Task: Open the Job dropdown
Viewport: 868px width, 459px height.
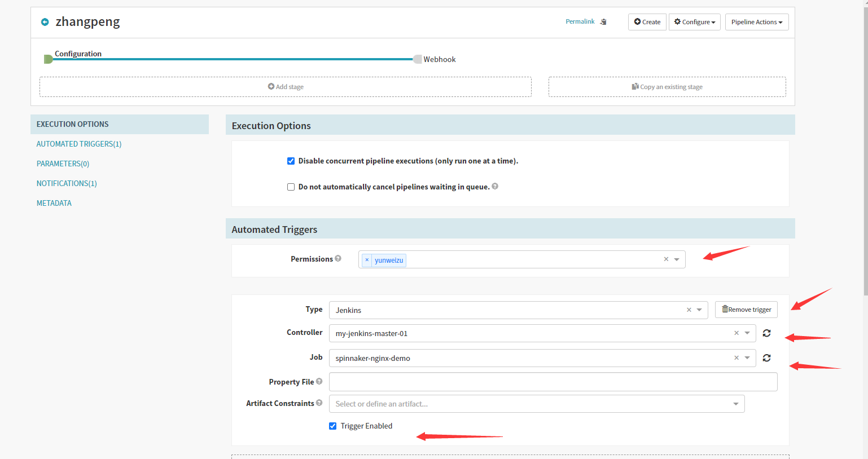Action: (x=747, y=358)
